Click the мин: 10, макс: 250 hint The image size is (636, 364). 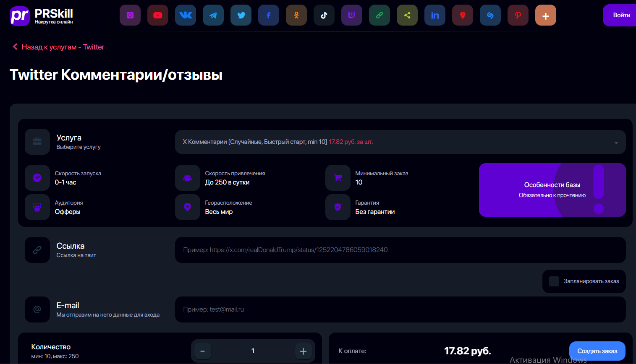point(55,356)
